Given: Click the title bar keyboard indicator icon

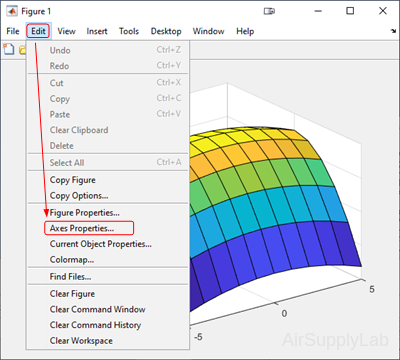Looking at the screenshot, I should [x=269, y=11].
